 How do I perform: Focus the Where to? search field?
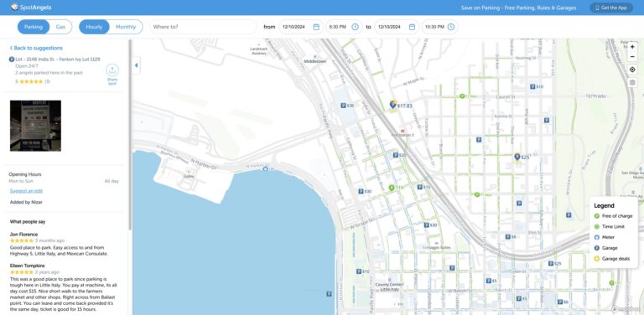(203, 27)
